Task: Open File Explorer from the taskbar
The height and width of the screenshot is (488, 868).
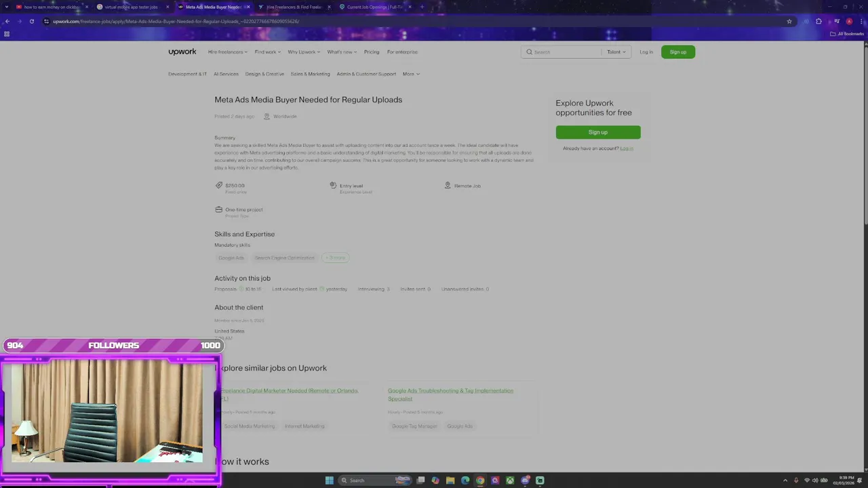Action: 450,481
